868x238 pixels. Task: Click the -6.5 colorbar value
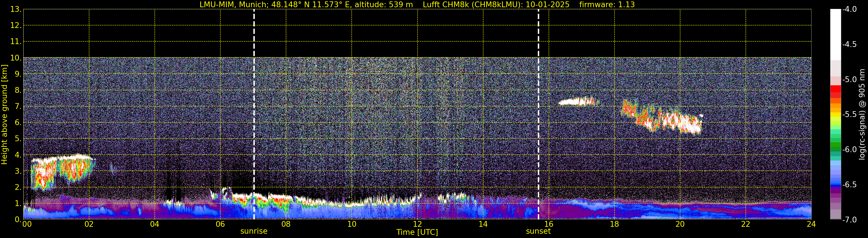click(x=850, y=185)
